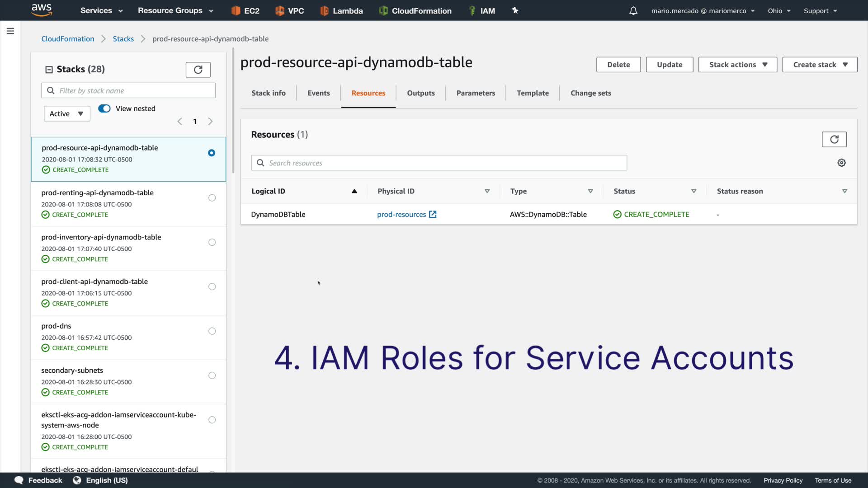The width and height of the screenshot is (868, 488).
Task: Click the Delete button
Action: coord(618,65)
